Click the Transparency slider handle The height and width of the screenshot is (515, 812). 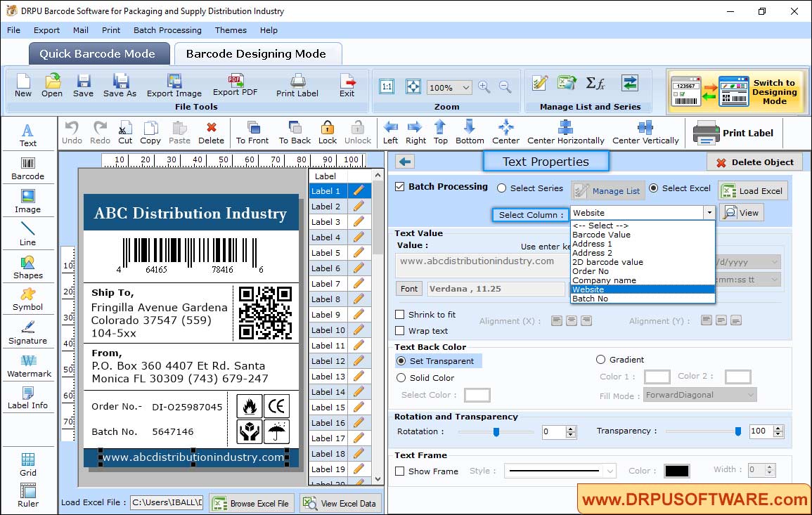[x=738, y=431]
